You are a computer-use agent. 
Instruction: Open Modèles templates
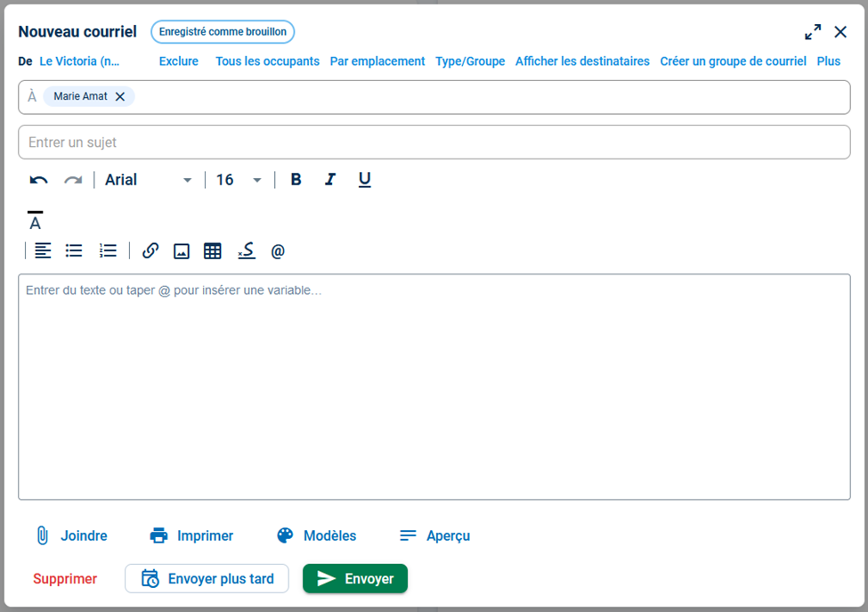(317, 535)
